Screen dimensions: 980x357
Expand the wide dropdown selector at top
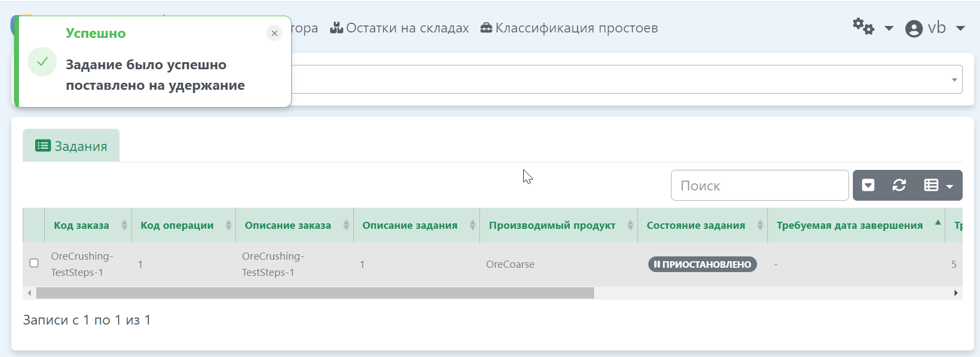coord(953,80)
